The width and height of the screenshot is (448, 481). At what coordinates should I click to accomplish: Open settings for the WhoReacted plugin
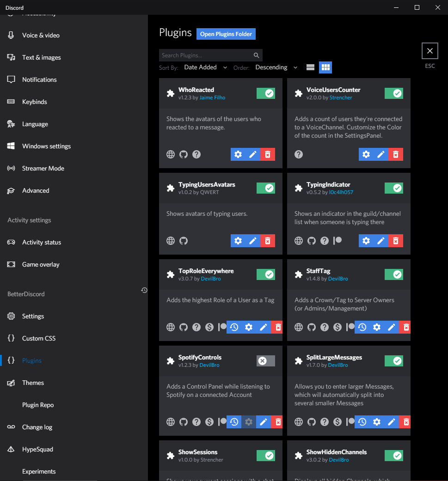point(238,154)
